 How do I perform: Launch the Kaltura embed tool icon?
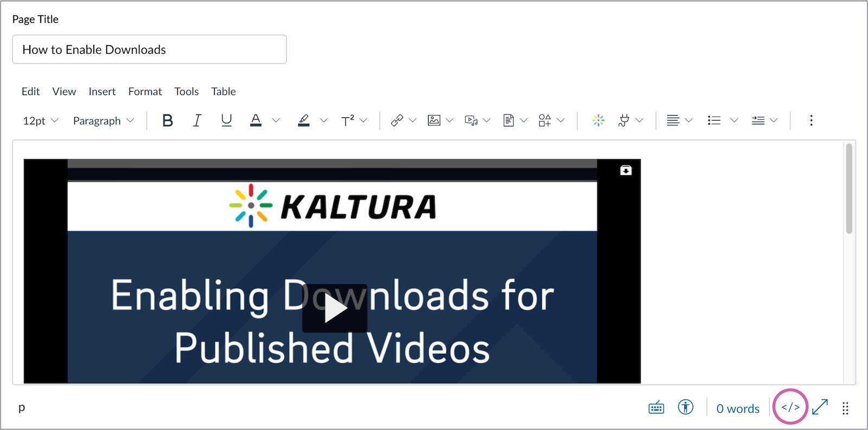[598, 121]
